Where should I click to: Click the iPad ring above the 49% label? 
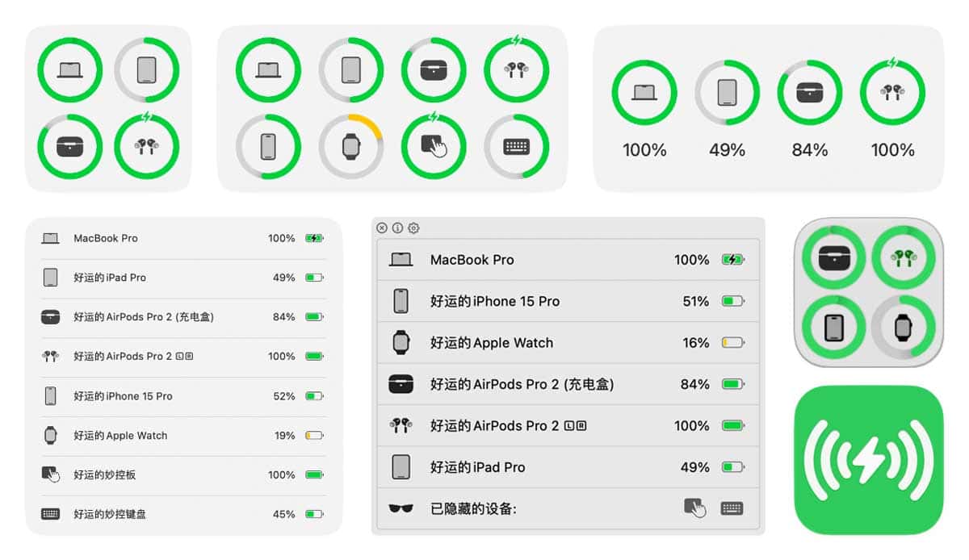(x=727, y=92)
